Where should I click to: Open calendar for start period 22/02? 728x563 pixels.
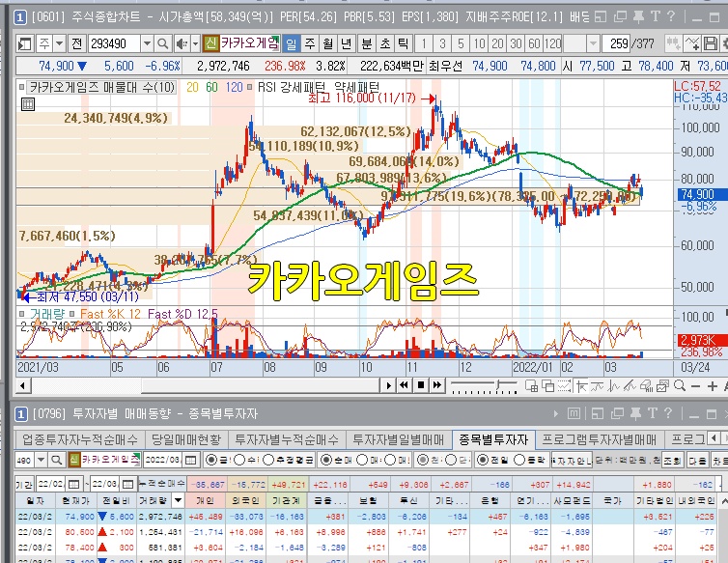(73, 484)
